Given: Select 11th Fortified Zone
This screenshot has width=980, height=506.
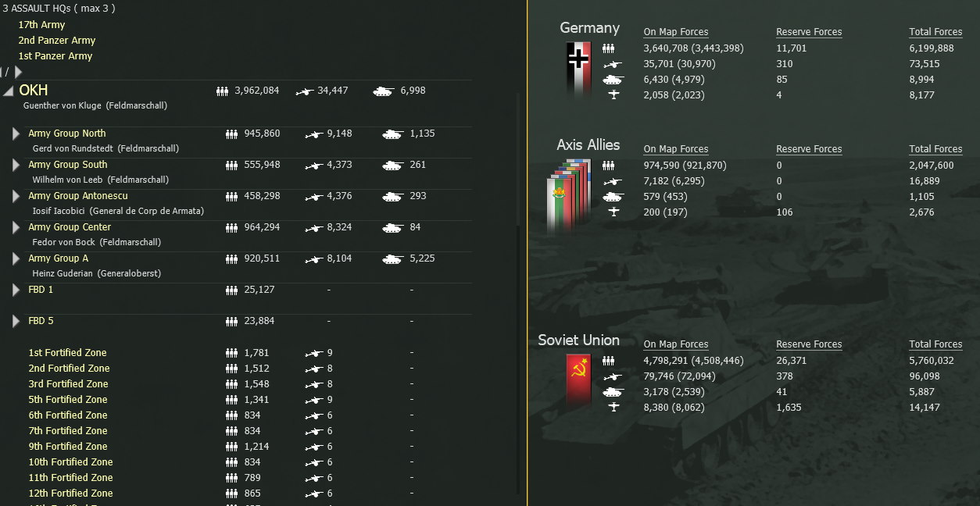Looking at the screenshot, I should [x=70, y=478].
